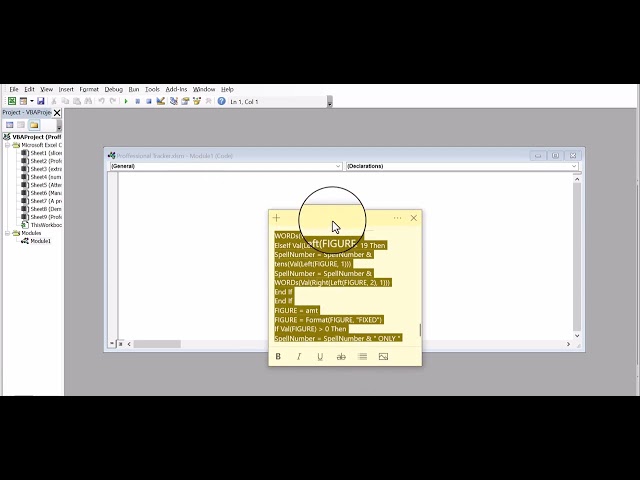Click the Insert UserForm toolbar icon
Screen dimensions: 640x480
click(x=23, y=101)
